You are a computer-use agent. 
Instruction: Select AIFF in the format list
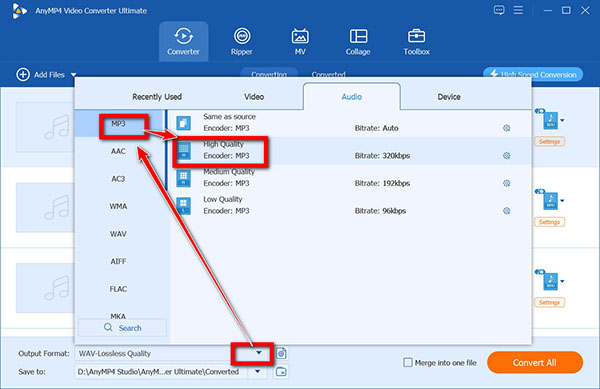(x=120, y=261)
